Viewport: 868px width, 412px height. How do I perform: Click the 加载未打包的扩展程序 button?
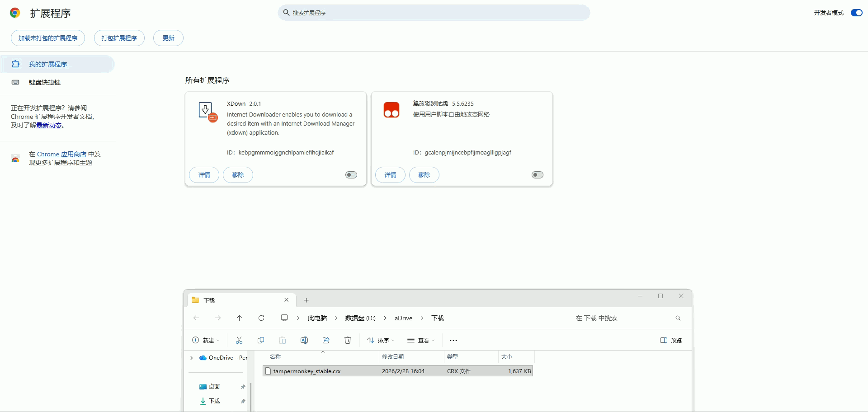[x=48, y=38]
